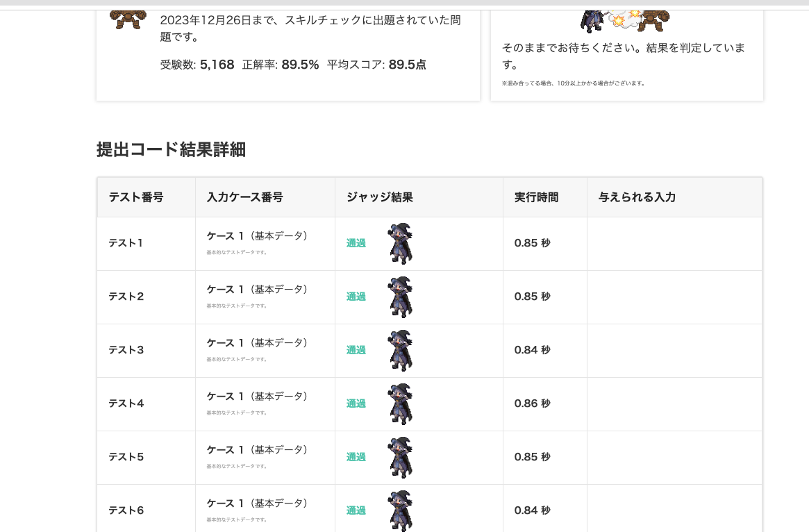This screenshot has height=532, width=809.
Task: Click the mascot icon next to テスト2 result
Action: [x=400, y=297]
